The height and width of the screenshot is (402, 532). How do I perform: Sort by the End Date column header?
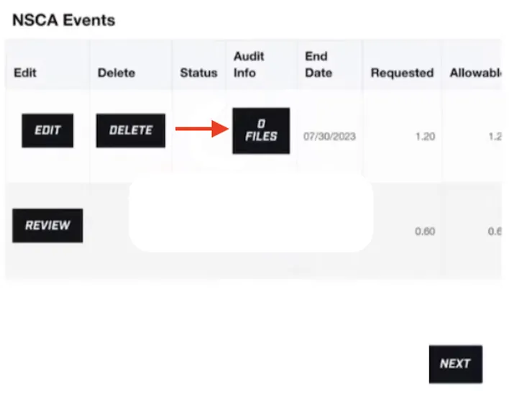click(318, 64)
